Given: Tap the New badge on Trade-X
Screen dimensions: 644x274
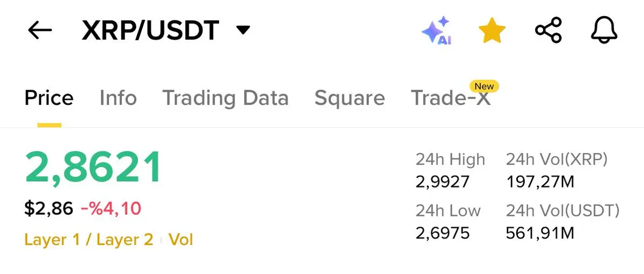Looking at the screenshot, I should 484,86.
